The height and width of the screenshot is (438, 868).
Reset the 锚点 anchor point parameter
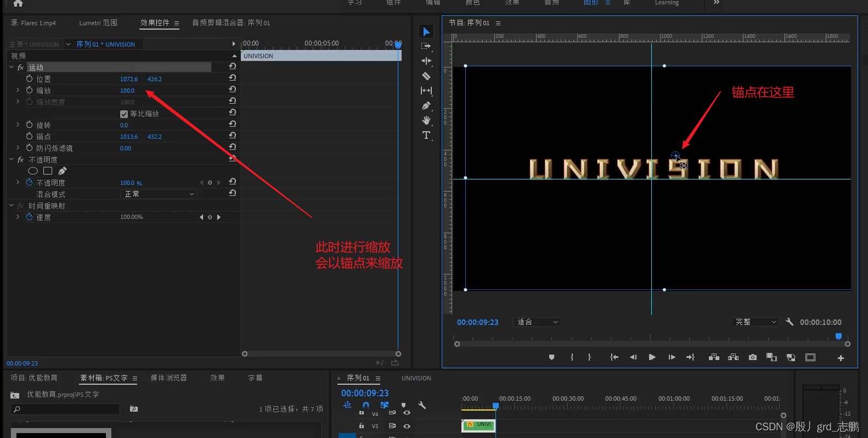pos(233,135)
